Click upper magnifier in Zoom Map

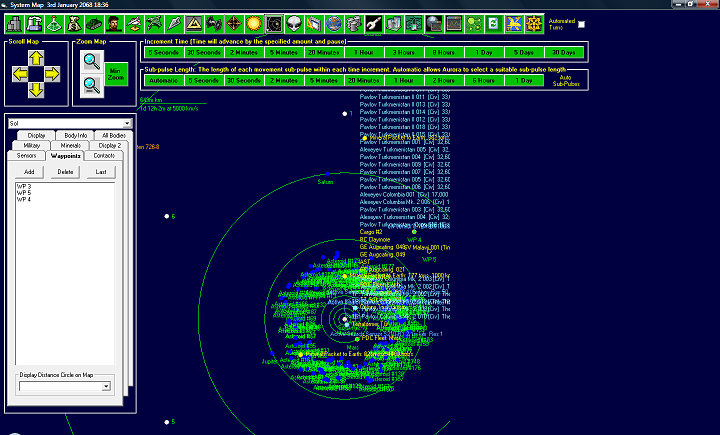[x=92, y=62]
